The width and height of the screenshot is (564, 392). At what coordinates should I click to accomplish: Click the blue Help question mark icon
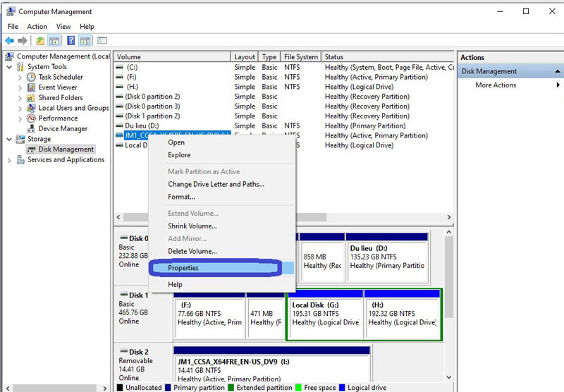click(x=70, y=41)
